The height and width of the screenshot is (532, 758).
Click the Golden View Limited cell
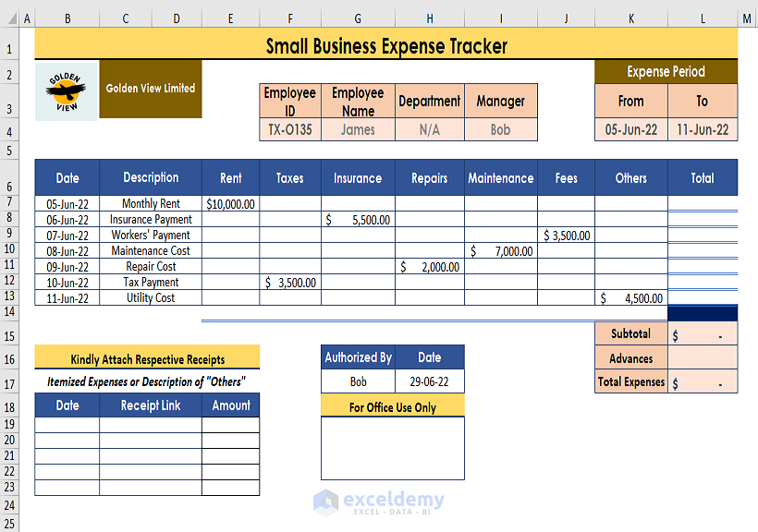pyautogui.click(x=151, y=89)
